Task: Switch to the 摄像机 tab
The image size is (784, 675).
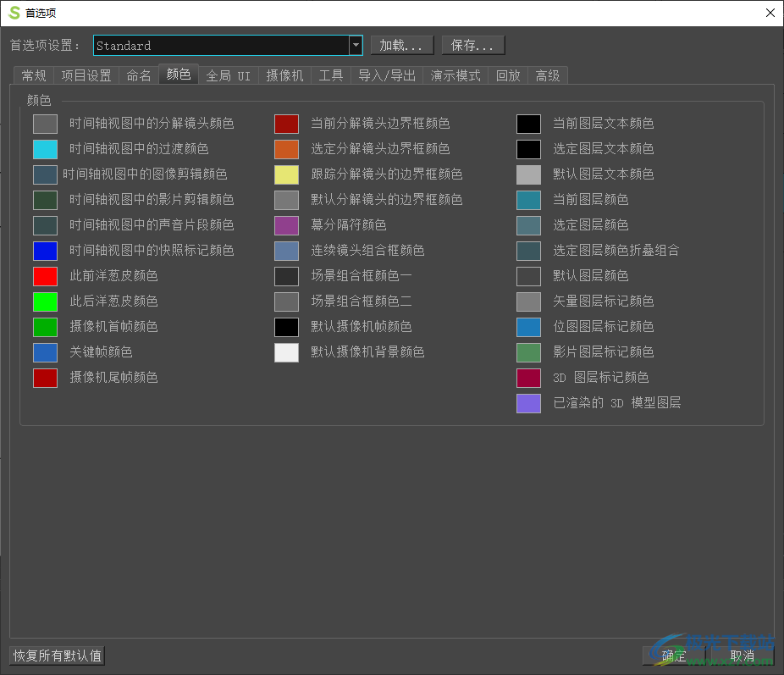Action: (x=284, y=75)
